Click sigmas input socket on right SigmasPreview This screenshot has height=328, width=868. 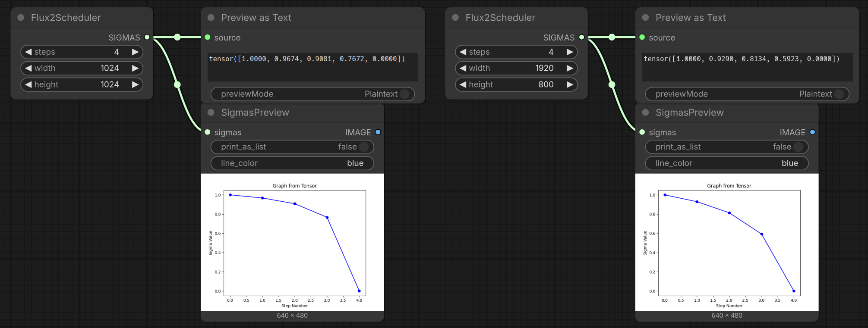[642, 132]
